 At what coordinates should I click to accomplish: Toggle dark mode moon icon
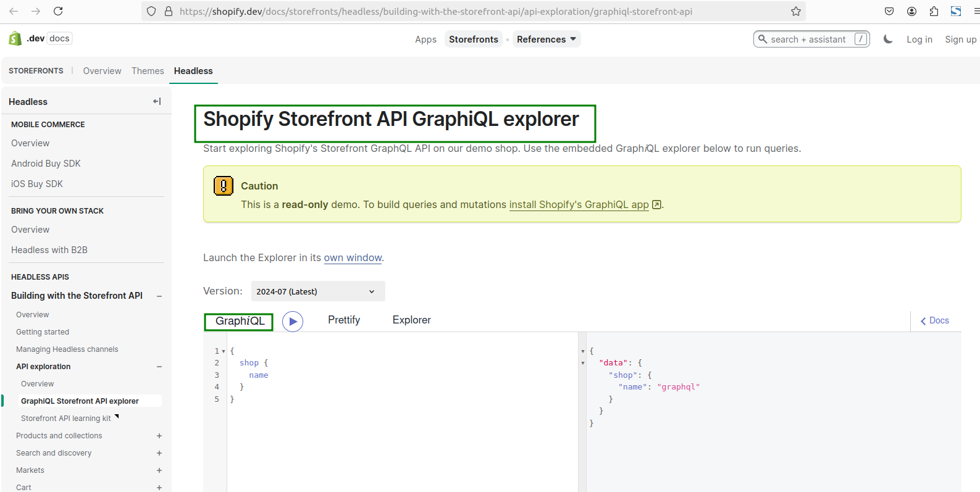(x=888, y=40)
